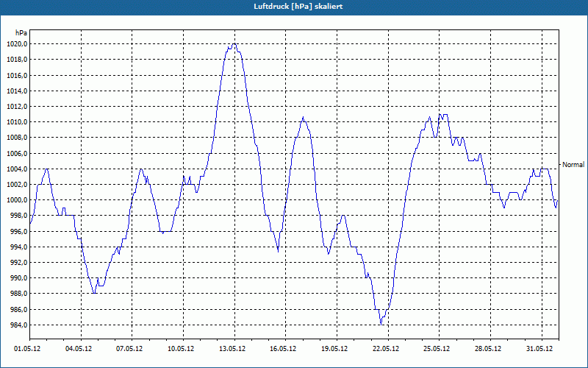Viewport: 588px width, 368px height.
Task: Click the 990,0 y-axis label
Action: [x=18, y=278]
